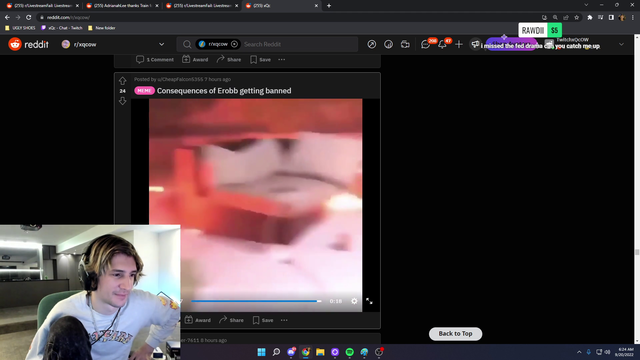Click the advertise megaphone icon

[475, 44]
